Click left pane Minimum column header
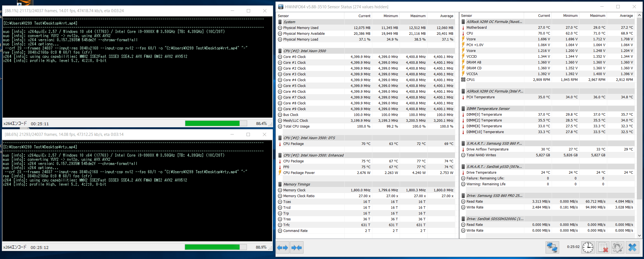Screen dimensions: 644x259 386,16
